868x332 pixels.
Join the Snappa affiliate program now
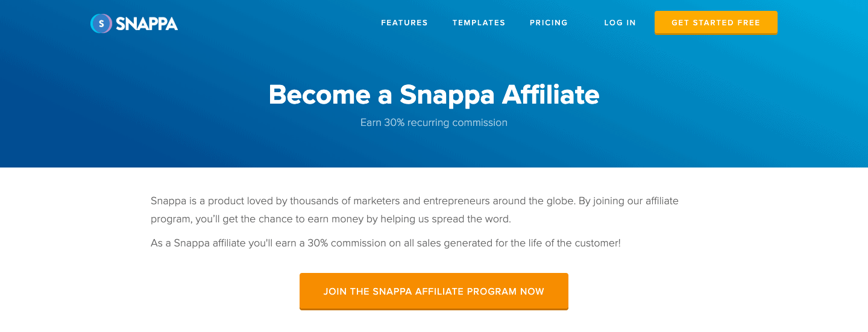(x=434, y=292)
